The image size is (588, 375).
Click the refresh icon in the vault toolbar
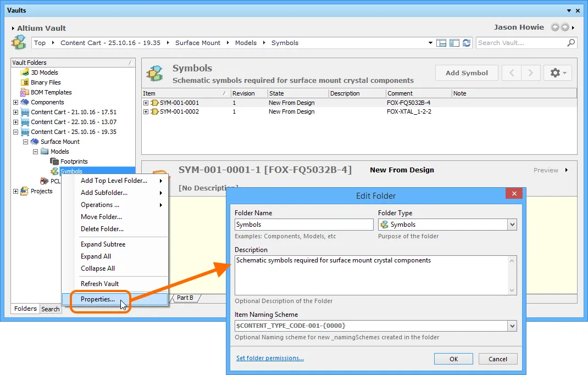(467, 43)
